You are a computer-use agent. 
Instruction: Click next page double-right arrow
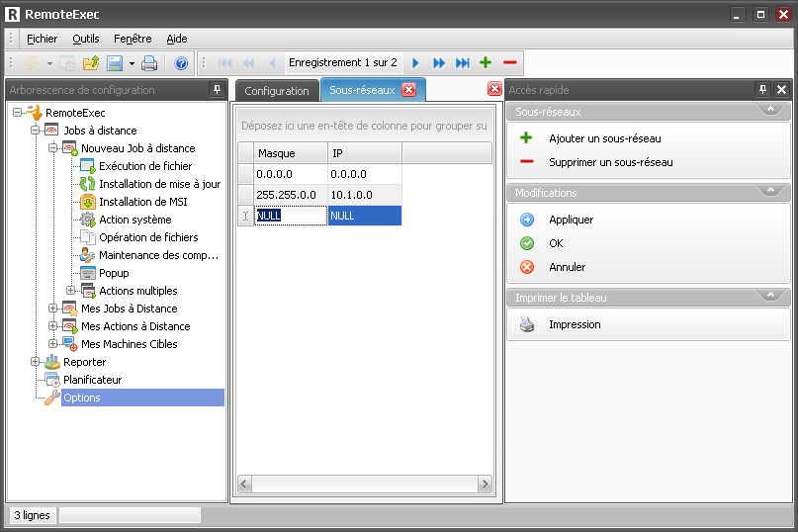click(x=439, y=63)
